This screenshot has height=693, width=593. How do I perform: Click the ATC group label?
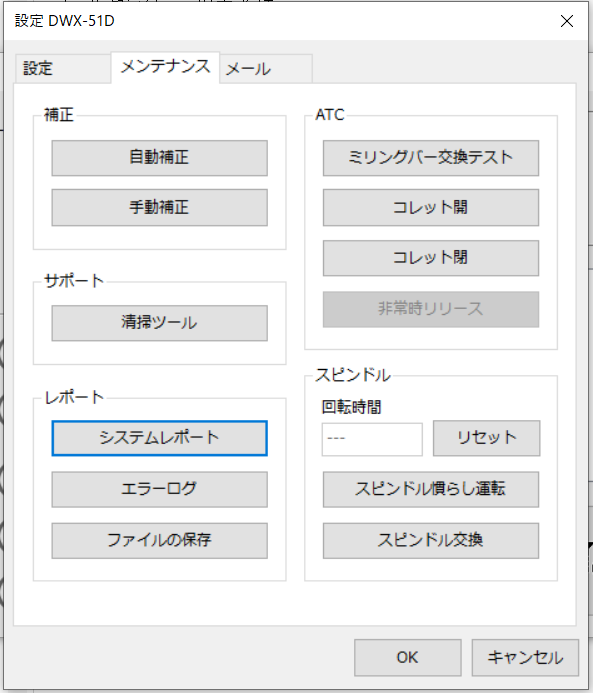330,115
